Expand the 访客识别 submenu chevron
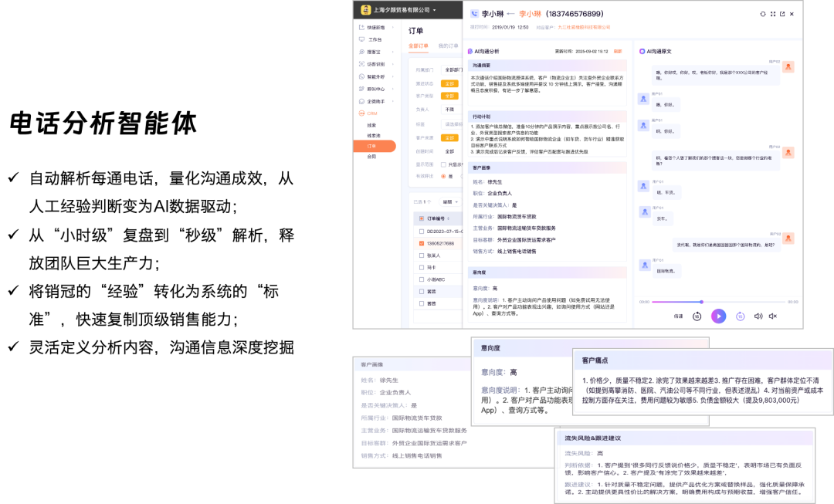The height and width of the screenshot is (504, 834). [393, 64]
